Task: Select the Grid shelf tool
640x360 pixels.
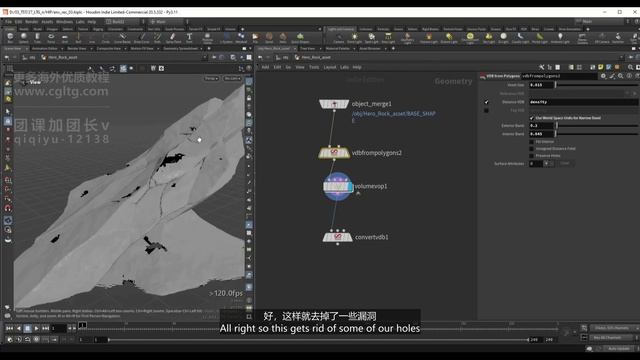Action: pyautogui.click(x=64, y=38)
